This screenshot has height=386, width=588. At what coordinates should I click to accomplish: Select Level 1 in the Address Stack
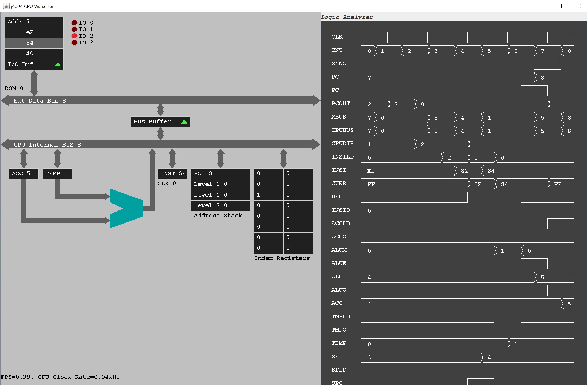click(x=221, y=195)
